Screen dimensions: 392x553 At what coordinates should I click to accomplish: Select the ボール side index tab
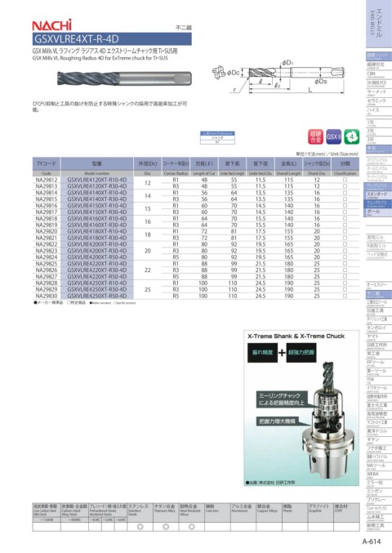(x=379, y=212)
